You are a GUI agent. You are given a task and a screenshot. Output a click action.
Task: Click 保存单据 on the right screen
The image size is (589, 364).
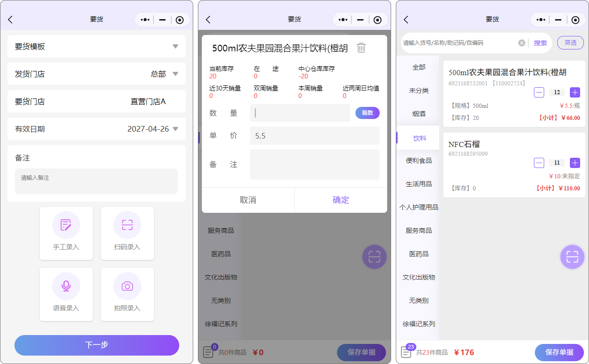(x=559, y=352)
